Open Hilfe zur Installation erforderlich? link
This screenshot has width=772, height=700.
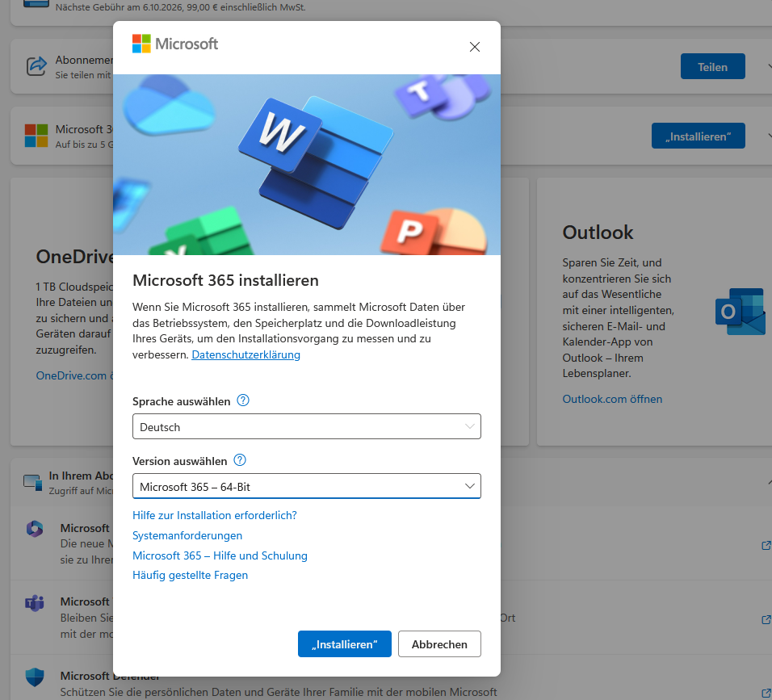point(215,515)
